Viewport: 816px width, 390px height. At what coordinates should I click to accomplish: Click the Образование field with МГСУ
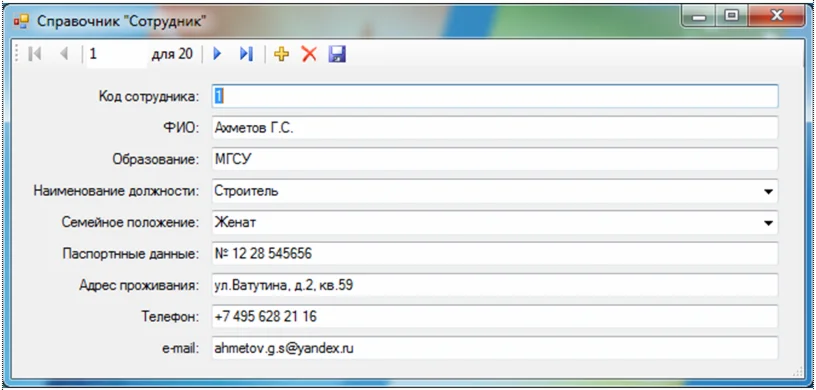(x=495, y=159)
